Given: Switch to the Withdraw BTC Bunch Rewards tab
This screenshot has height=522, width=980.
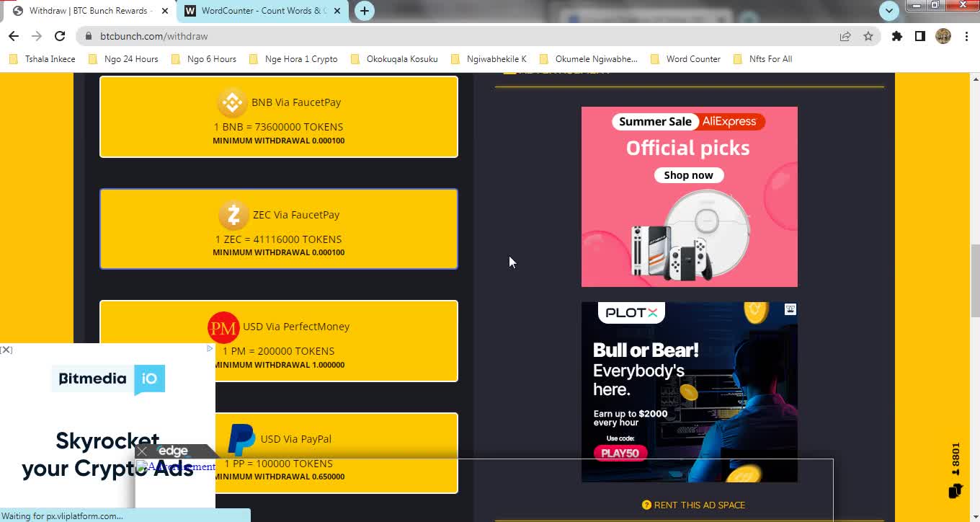Looking at the screenshot, I should (x=89, y=11).
